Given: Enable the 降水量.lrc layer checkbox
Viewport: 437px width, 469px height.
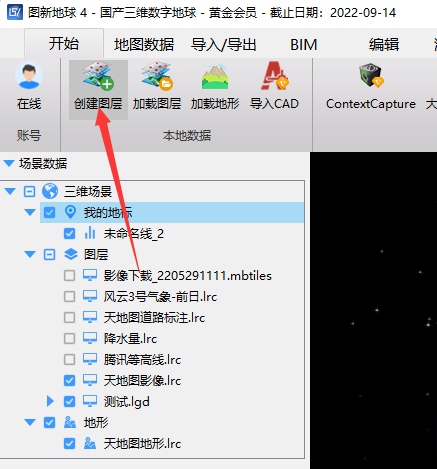Looking at the screenshot, I should click(x=69, y=339).
